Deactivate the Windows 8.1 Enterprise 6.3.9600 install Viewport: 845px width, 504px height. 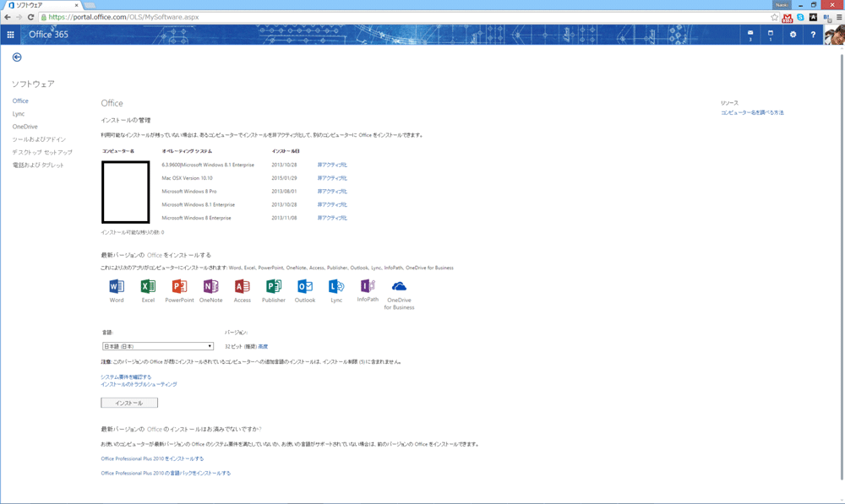tap(332, 165)
